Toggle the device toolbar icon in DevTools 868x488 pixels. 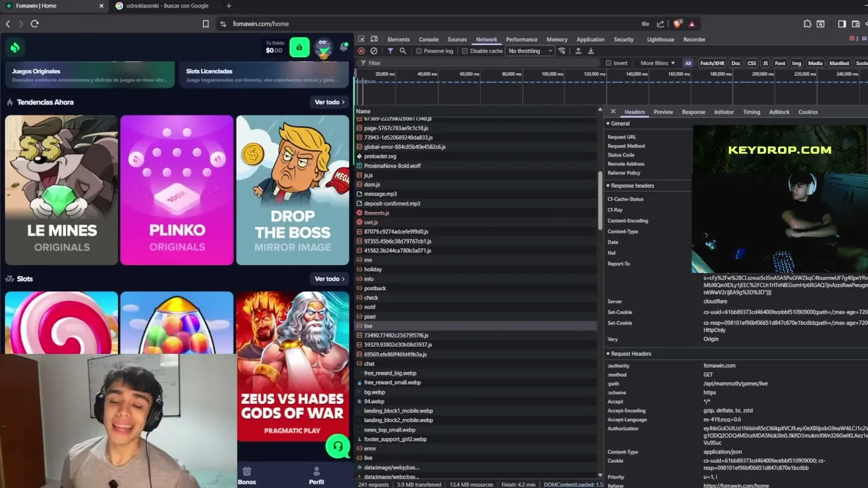pos(374,39)
